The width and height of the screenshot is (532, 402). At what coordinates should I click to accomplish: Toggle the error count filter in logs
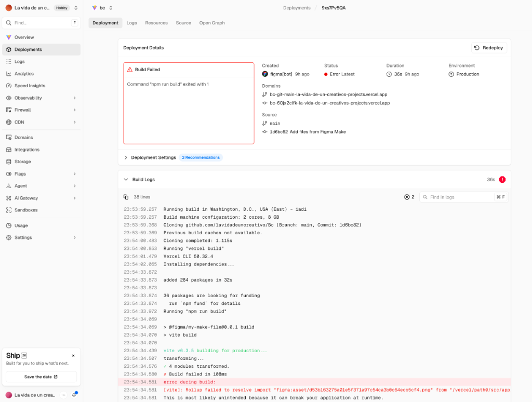[409, 197]
